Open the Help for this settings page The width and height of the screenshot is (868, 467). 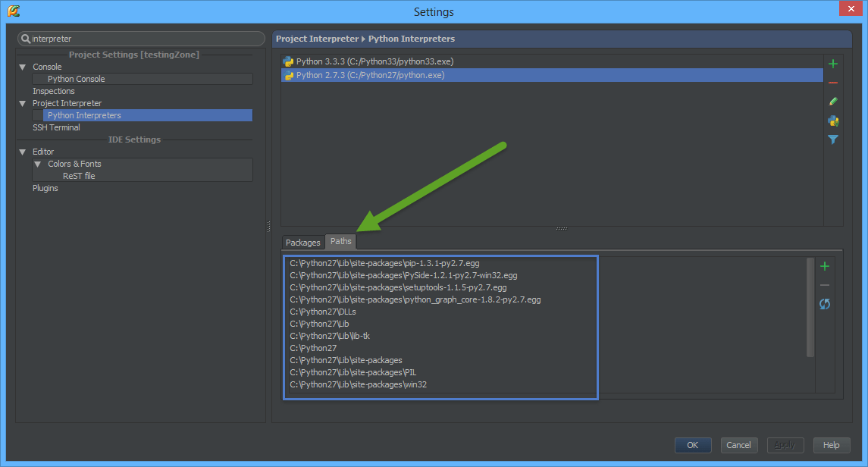click(832, 445)
